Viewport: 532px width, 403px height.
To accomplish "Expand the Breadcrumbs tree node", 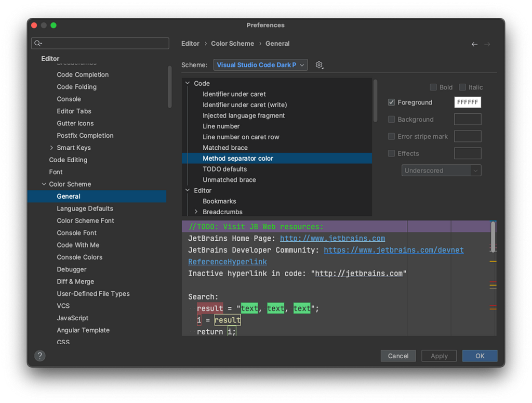I will [196, 212].
